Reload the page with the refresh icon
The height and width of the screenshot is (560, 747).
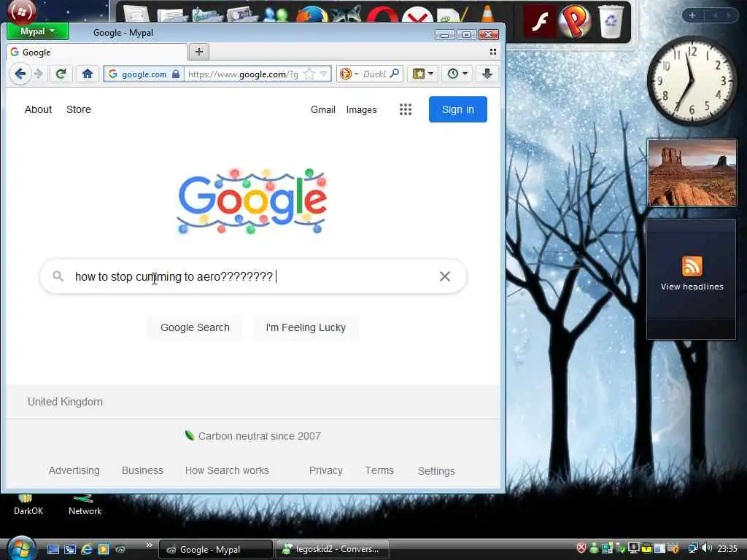pos(61,74)
